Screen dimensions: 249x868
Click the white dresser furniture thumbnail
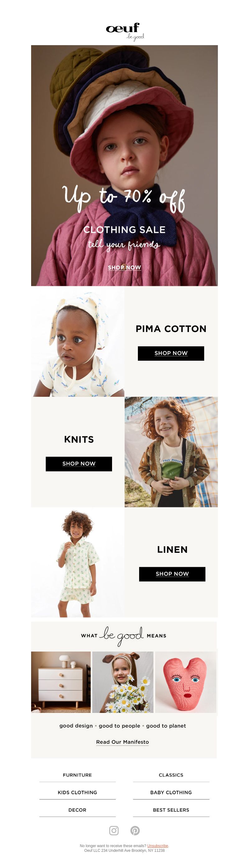coord(61,682)
